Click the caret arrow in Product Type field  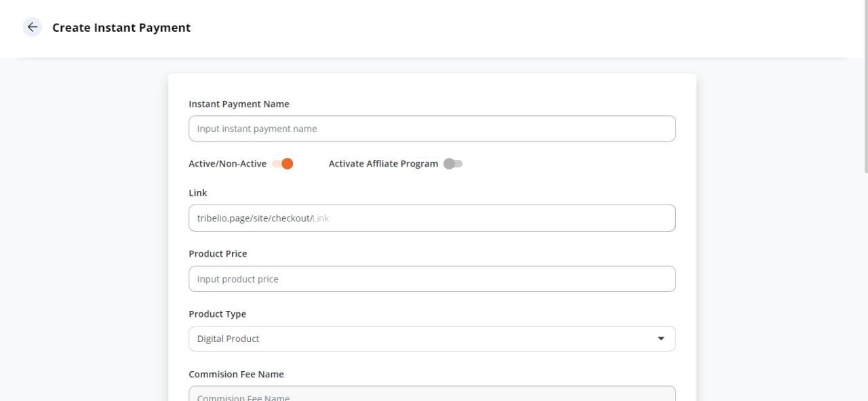pos(661,339)
